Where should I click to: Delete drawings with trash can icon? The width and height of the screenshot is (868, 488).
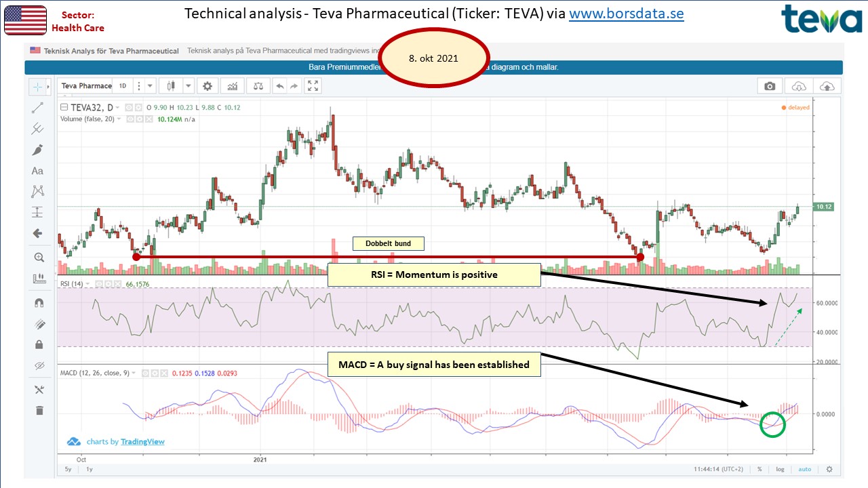coord(38,410)
